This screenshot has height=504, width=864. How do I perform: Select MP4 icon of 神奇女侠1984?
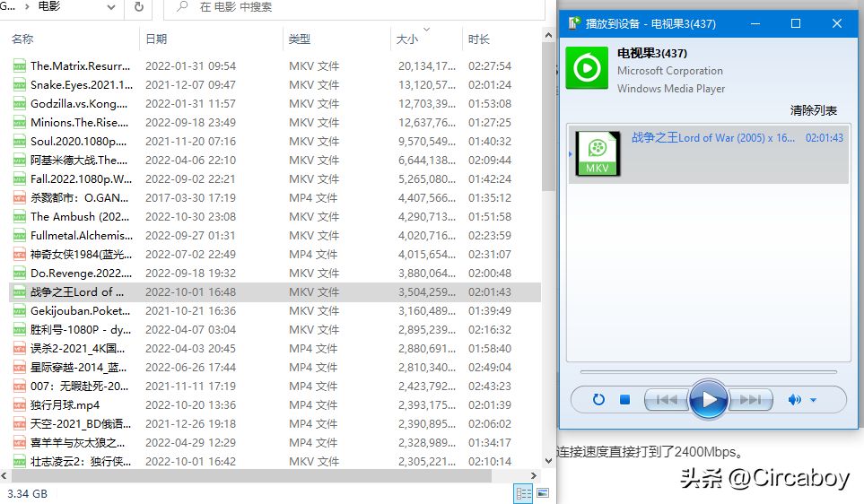pyautogui.click(x=19, y=255)
